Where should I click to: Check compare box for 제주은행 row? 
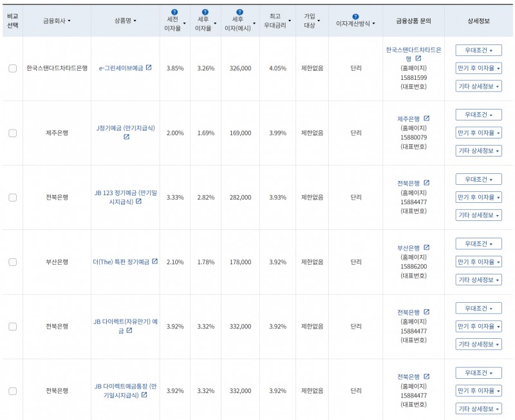click(12, 133)
